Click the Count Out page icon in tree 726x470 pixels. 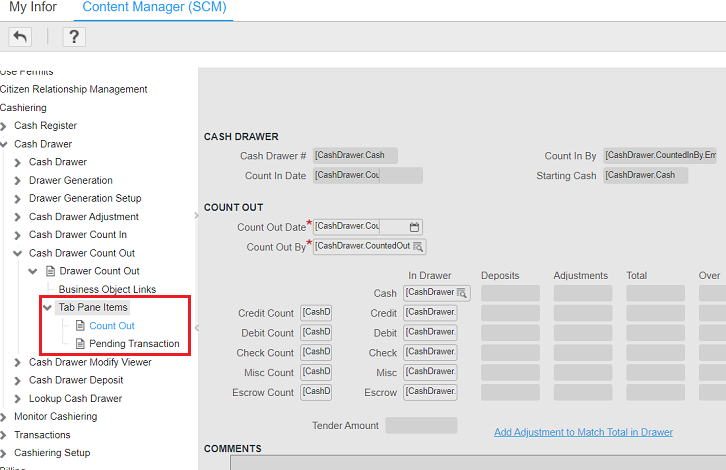point(80,326)
